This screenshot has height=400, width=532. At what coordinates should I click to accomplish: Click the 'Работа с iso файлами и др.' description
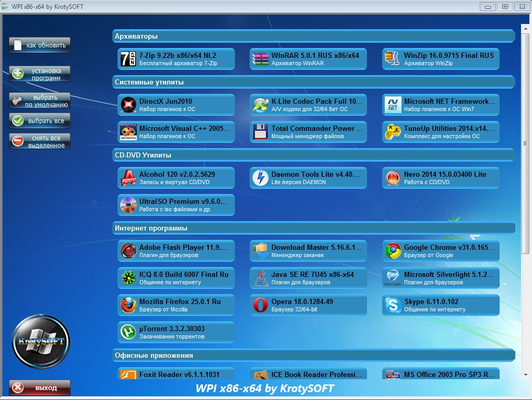[175, 209]
